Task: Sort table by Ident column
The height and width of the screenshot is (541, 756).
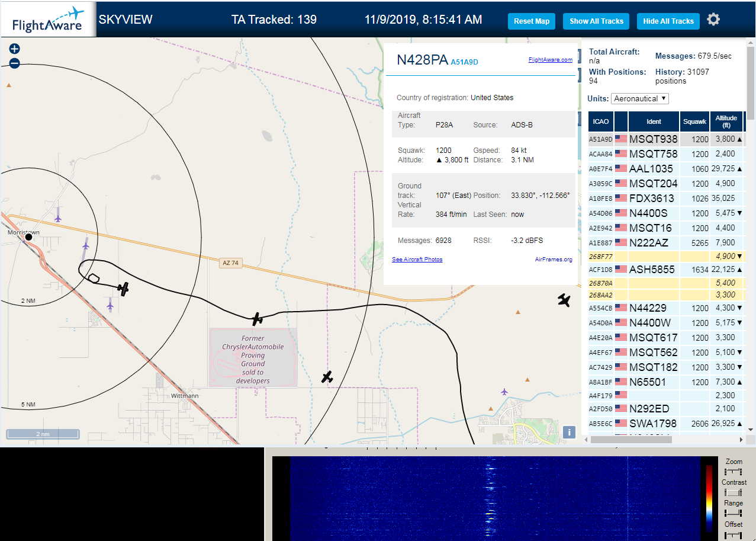Action: click(654, 121)
